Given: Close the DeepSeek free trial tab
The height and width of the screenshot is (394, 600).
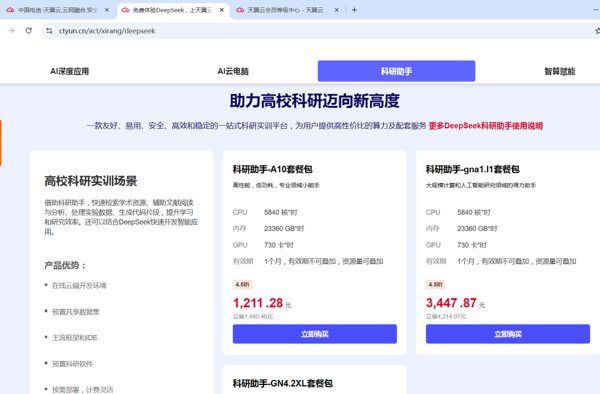Looking at the screenshot, I should 222,10.
